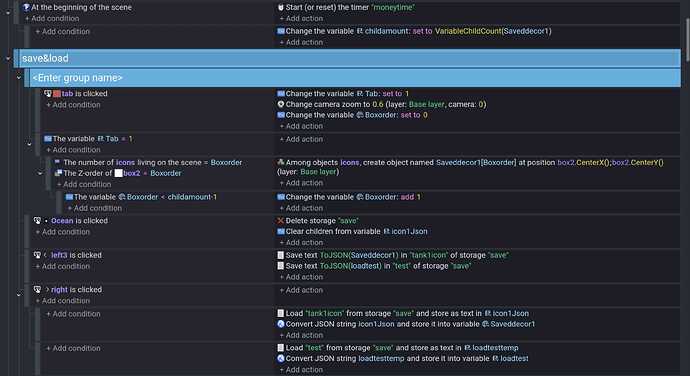Collapse the 'right is clicked' event
The height and width of the screenshot is (376, 690).
click(19, 295)
